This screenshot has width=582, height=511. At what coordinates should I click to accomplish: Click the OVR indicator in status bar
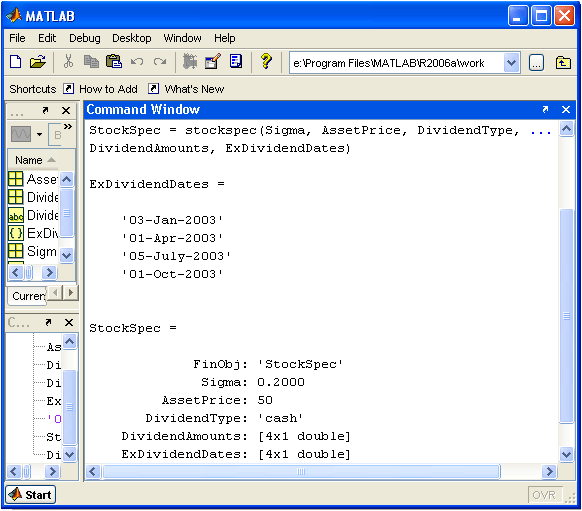[x=544, y=495]
